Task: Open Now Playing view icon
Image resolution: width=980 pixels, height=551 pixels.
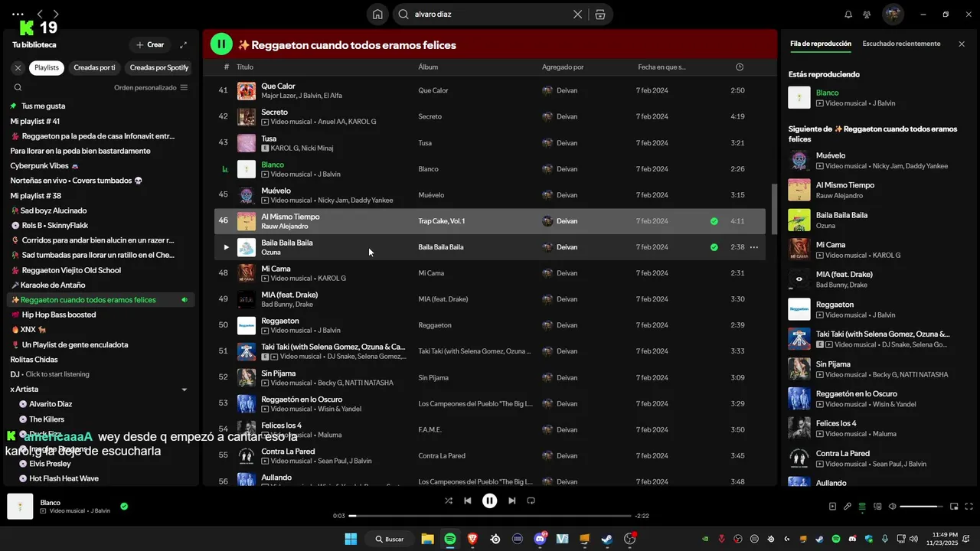Action: coord(832,506)
